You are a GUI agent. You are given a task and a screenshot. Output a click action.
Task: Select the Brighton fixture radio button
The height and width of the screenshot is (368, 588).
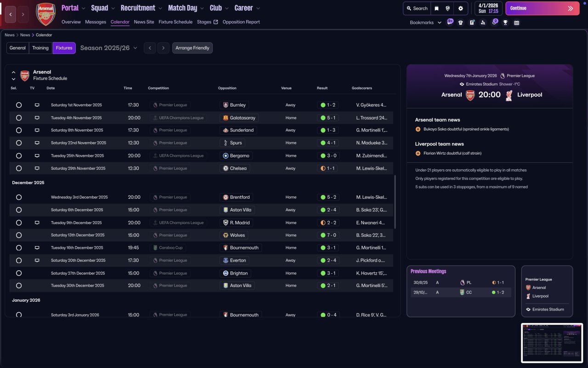[x=19, y=273]
